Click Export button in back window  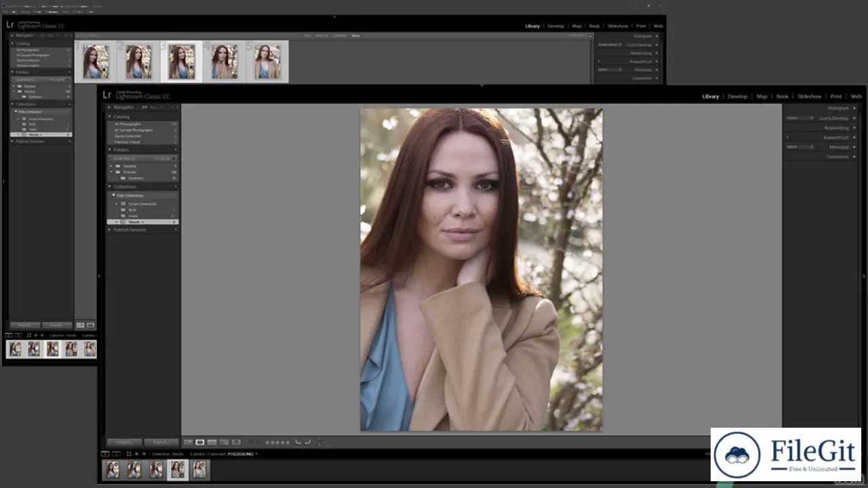(x=57, y=325)
